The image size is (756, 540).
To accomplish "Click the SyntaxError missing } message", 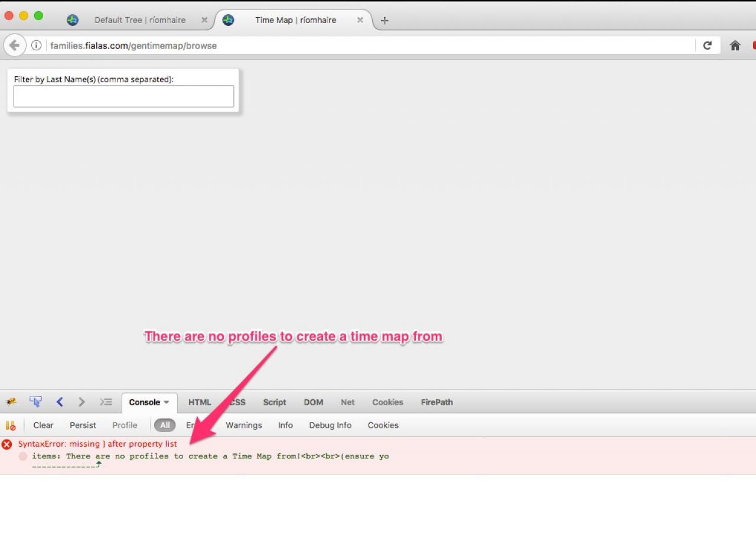I will tap(97, 444).
